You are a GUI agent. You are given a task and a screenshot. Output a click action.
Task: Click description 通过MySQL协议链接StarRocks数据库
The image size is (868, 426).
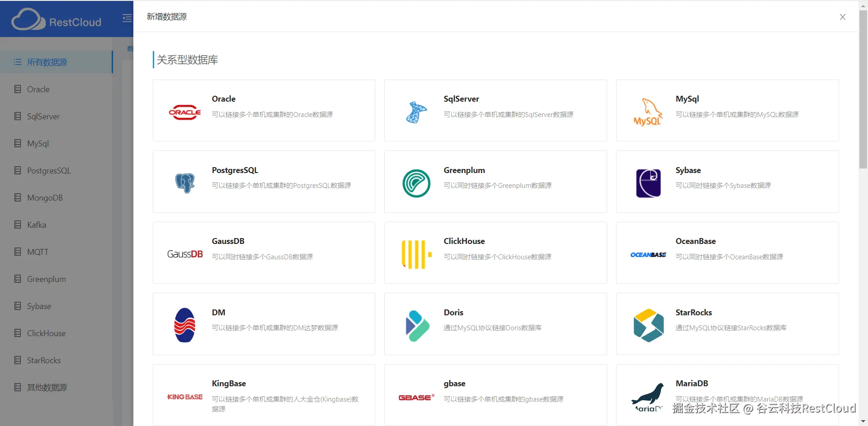pos(731,328)
